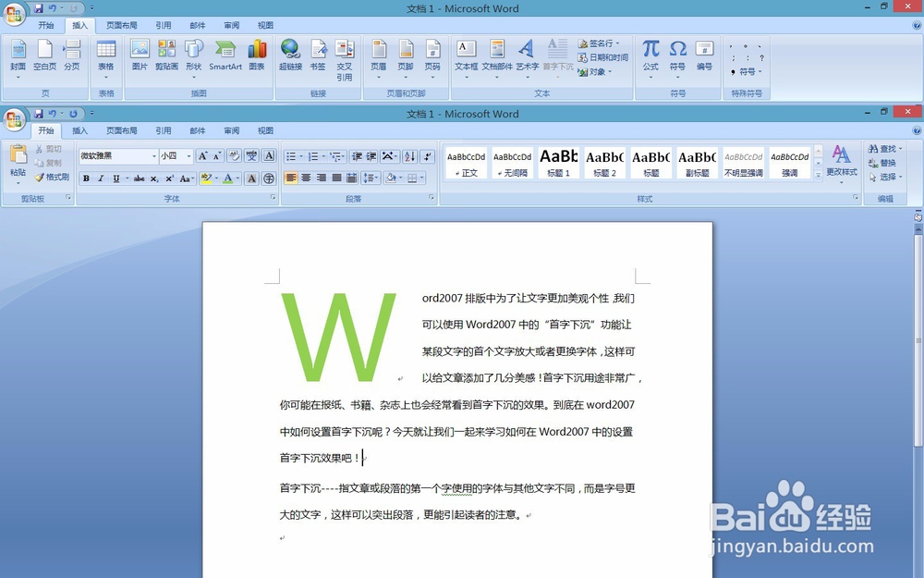The height and width of the screenshot is (578, 924).
Task: Open the 表格 table insert button
Action: (106, 59)
